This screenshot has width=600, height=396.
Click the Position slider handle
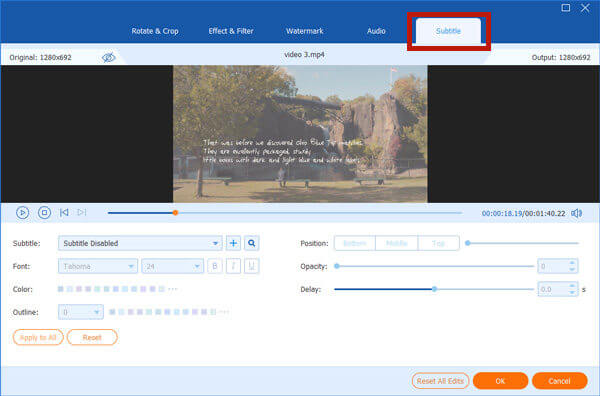coord(468,243)
